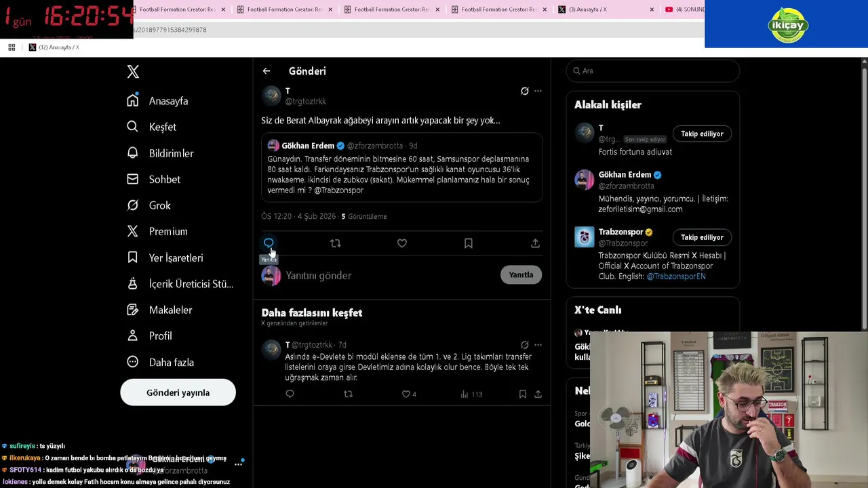Open Yer İşaretleri bookmarks
The height and width of the screenshot is (488, 868).
point(165,258)
